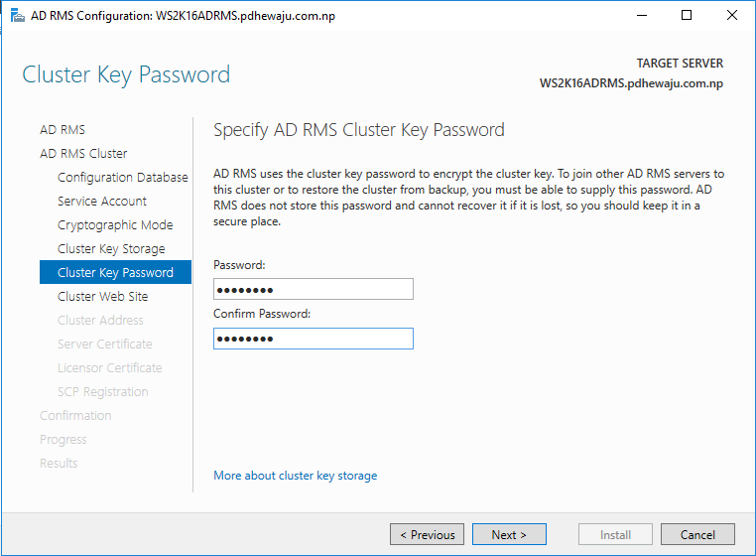The height and width of the screenshot is (556, 756).
Task: Navigate to Service Account step
Action: 102,202
